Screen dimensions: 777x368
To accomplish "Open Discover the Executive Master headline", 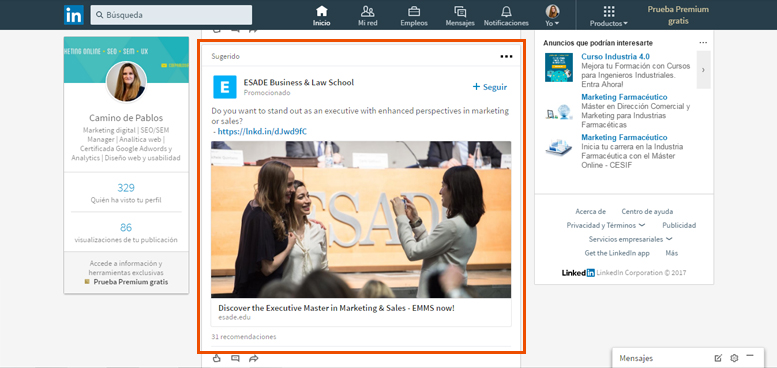I will tap(336, 308).
